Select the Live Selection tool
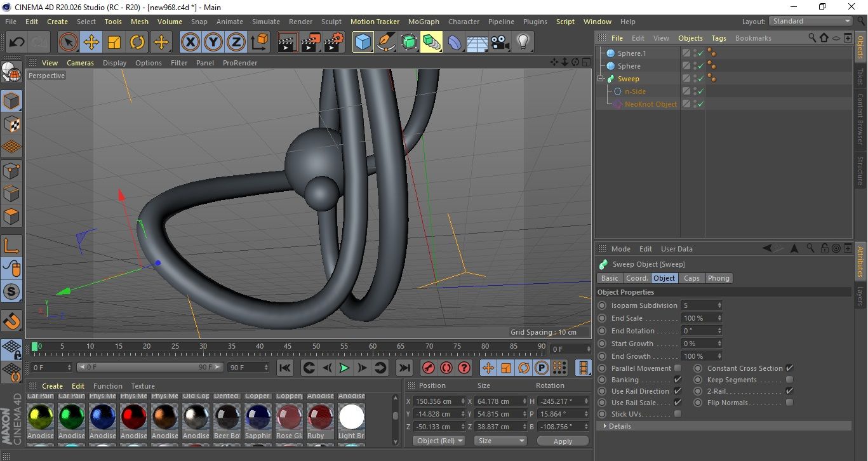This screenshot has width=868, height=461. coord(68,43)
